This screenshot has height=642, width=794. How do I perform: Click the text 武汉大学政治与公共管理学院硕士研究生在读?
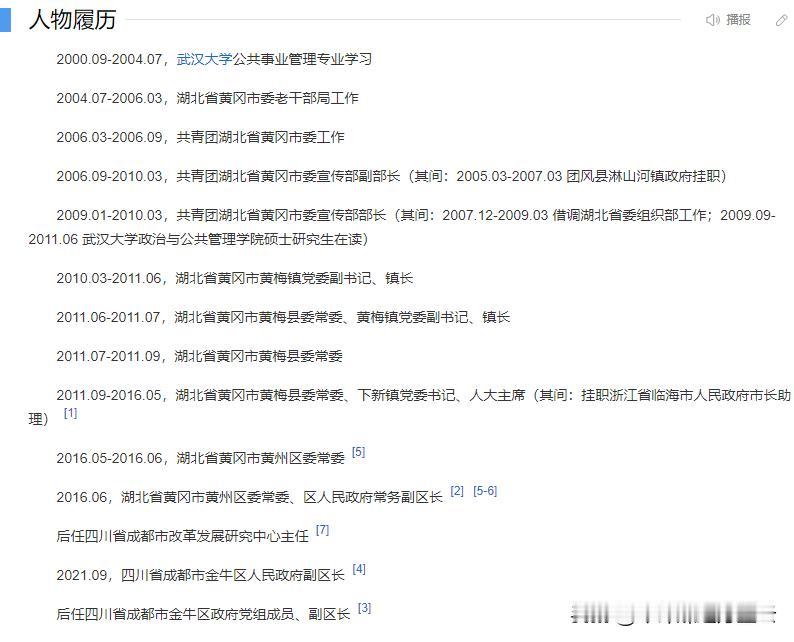[x=222, y=239]
